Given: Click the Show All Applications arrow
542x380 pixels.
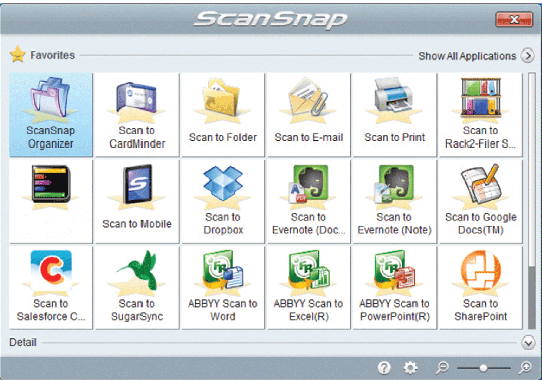Looking at the screenshot, I should click(x=528, y=56).
